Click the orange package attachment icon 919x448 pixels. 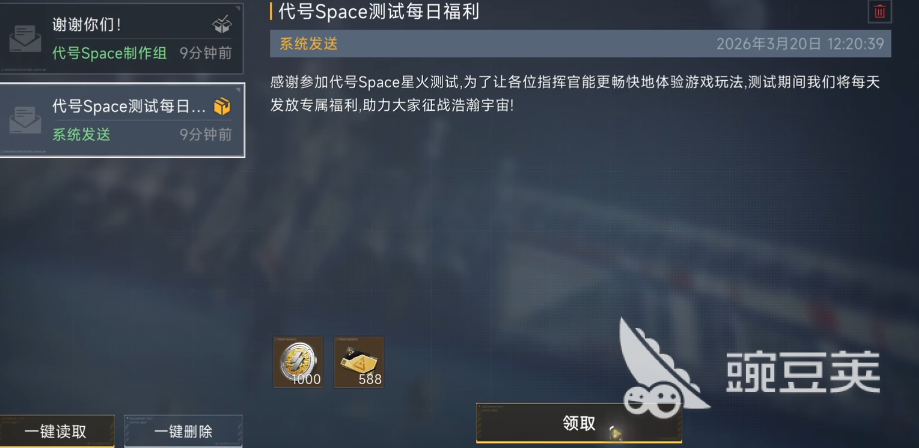(x=222, y=106)
